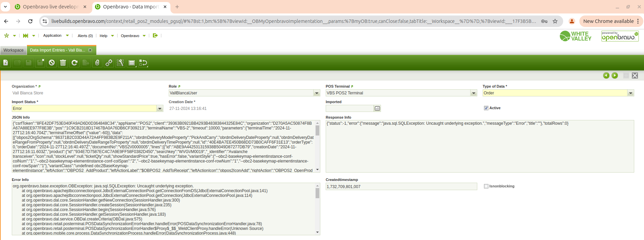Reload the browser page

click(x=30, y=21)
